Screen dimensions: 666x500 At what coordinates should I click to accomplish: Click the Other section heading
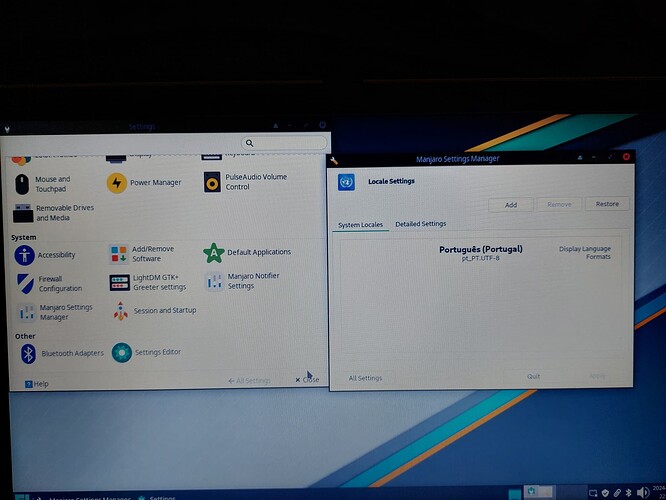pos(25,336)
